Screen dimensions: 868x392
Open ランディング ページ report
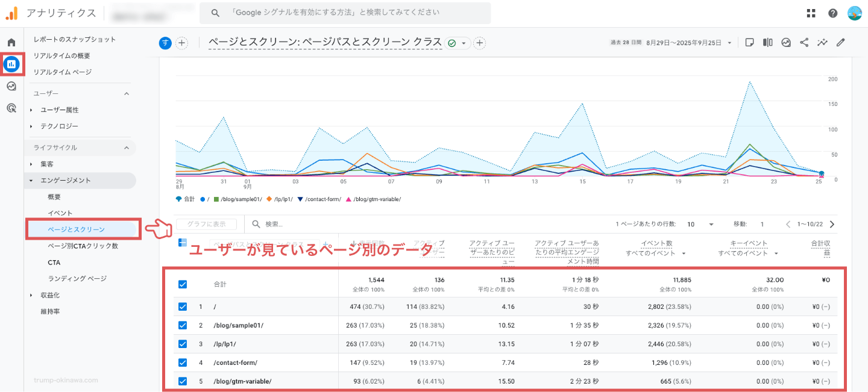[x=77, y=279]
